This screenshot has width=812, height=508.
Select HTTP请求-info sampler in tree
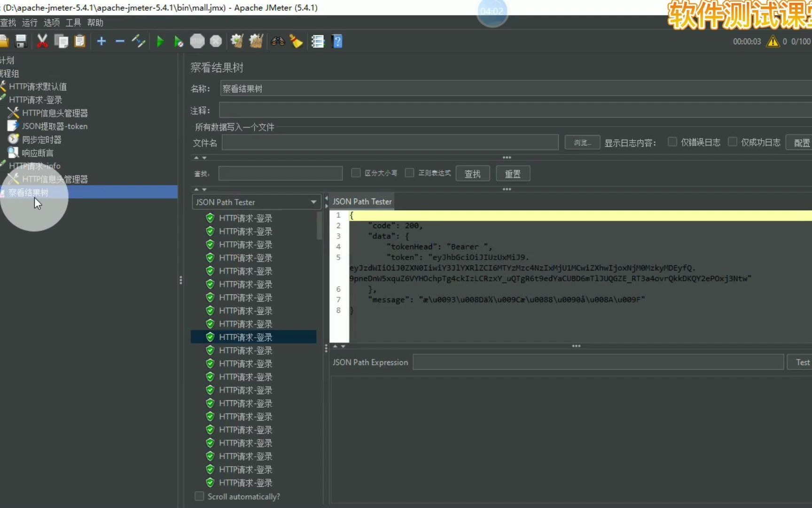[34, 166]
